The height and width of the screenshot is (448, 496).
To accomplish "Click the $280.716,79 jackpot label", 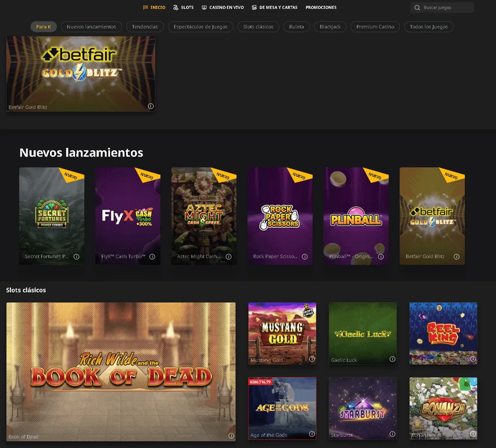I will pos(260,382).
